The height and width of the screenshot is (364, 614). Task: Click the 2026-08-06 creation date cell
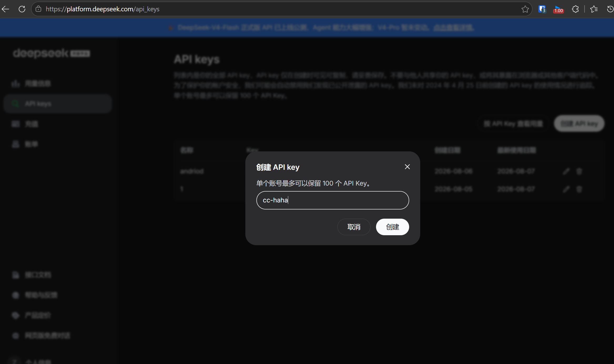pos(454,171)
